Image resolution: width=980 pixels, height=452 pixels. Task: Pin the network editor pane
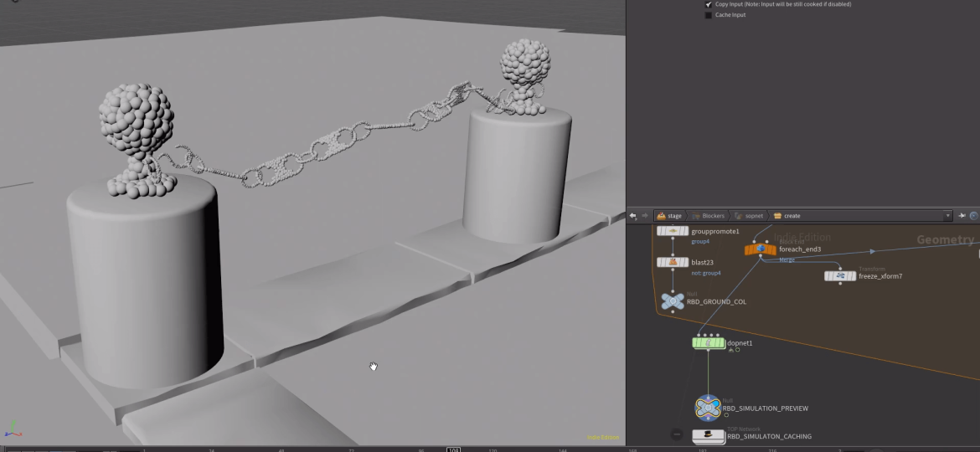click(962, 216)
